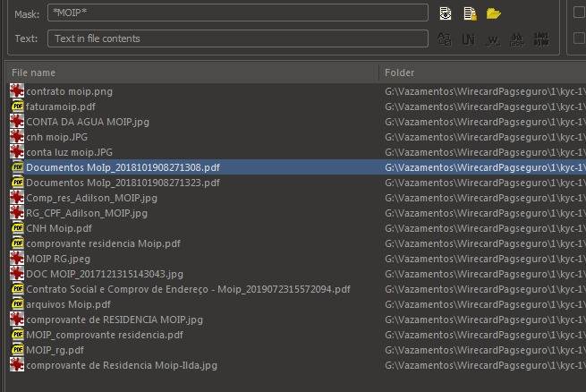Select Documentos MoIp_201810190827​1323.pdf file name
The height and width of the screenshot is (392, 586).
click(123, 183)
